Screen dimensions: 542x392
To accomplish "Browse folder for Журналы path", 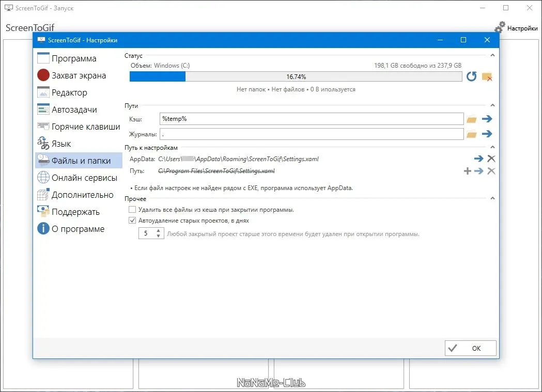I will 472,134.
